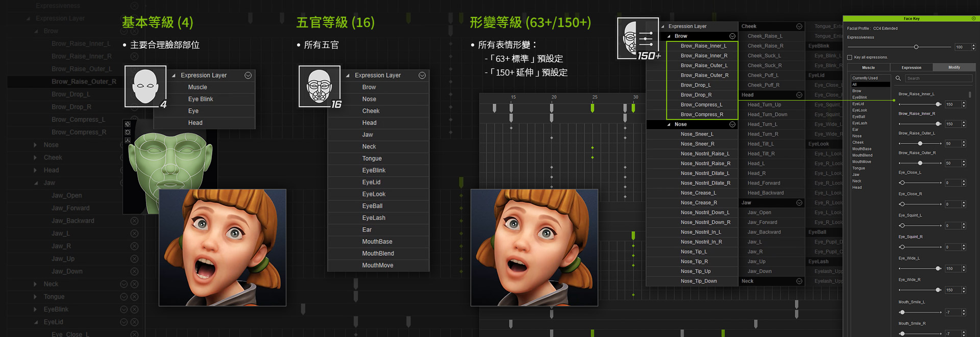The image size is (980, 337).
Task: Click the 16-feature facial level icon
Action: coord(320,86)
